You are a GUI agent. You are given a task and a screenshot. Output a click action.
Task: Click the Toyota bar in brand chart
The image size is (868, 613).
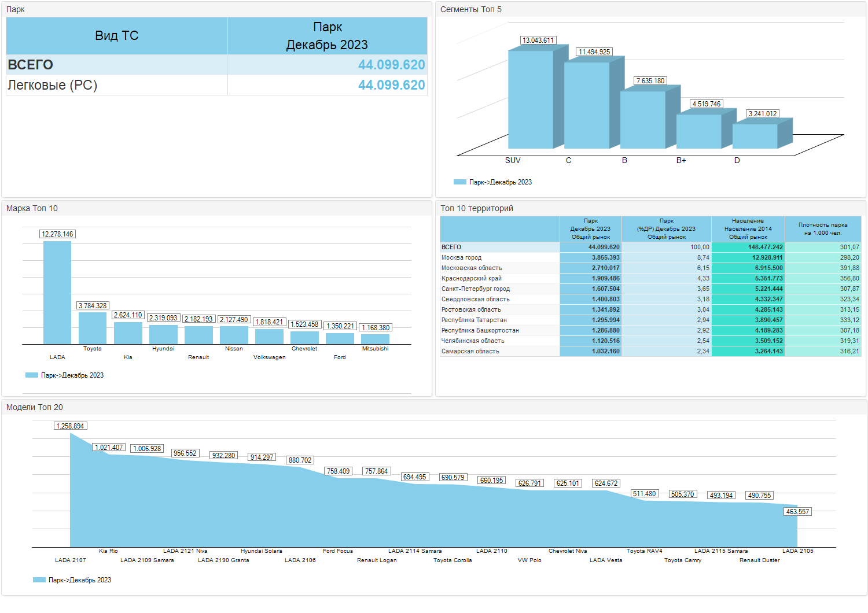click(x=93, y=328)
